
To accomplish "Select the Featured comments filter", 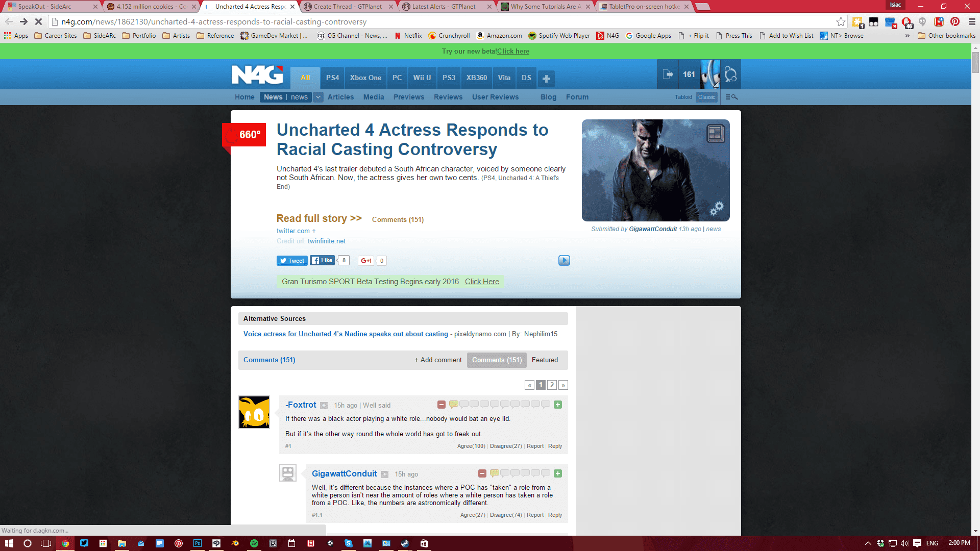I will (545, 360).
